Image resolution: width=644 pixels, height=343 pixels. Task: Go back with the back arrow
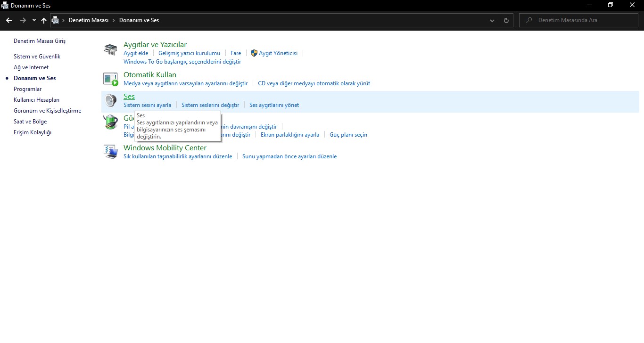coord(9,20)
